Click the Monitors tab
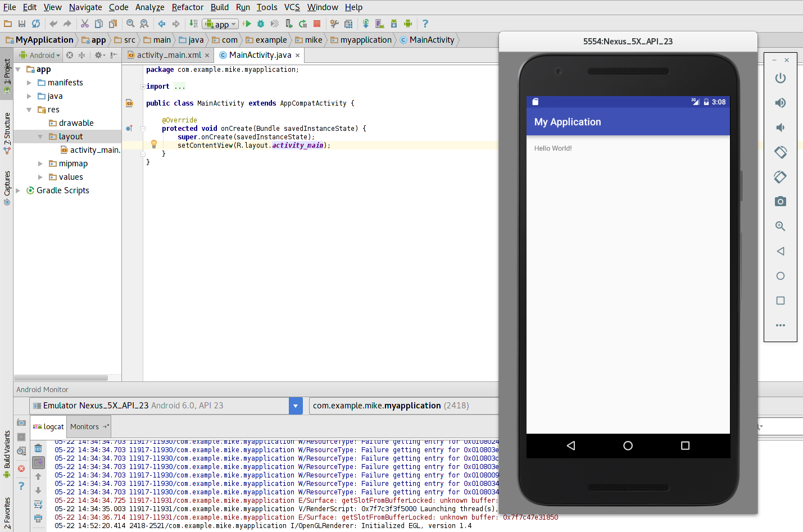 85,427
